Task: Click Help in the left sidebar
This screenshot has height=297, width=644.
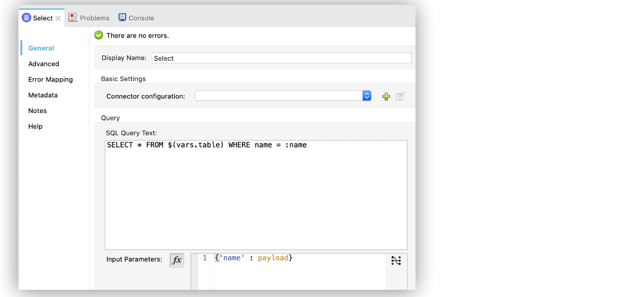Action: click(35, 126)
